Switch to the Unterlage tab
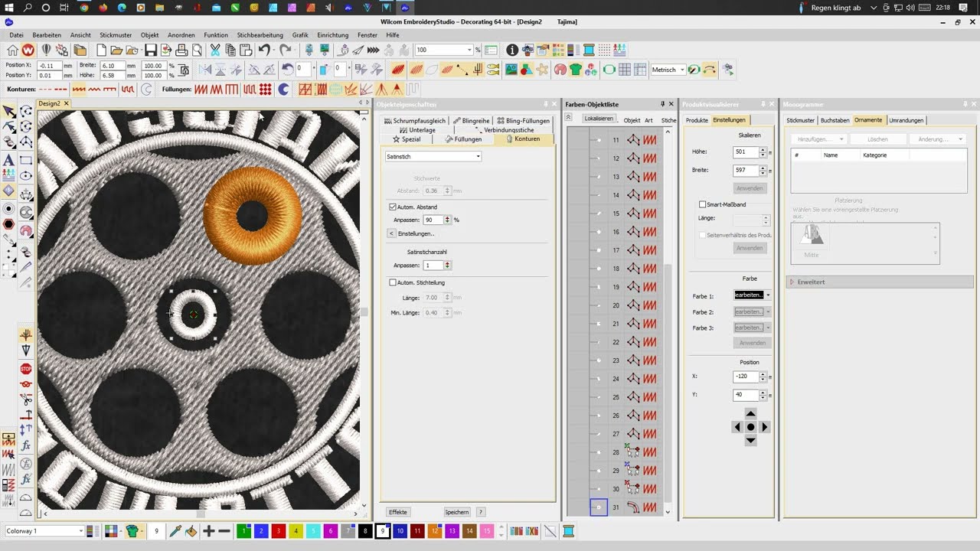980x551 pixels. (417, 130)
